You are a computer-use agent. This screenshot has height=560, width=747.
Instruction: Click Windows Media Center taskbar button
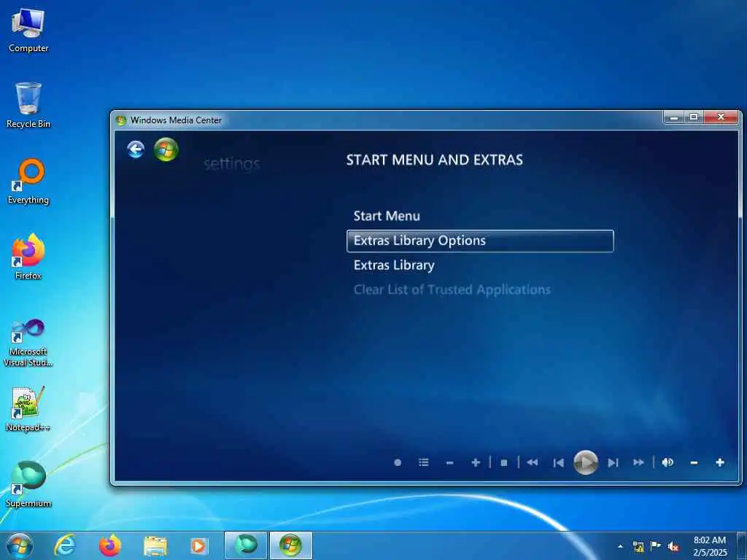[290, 545]
